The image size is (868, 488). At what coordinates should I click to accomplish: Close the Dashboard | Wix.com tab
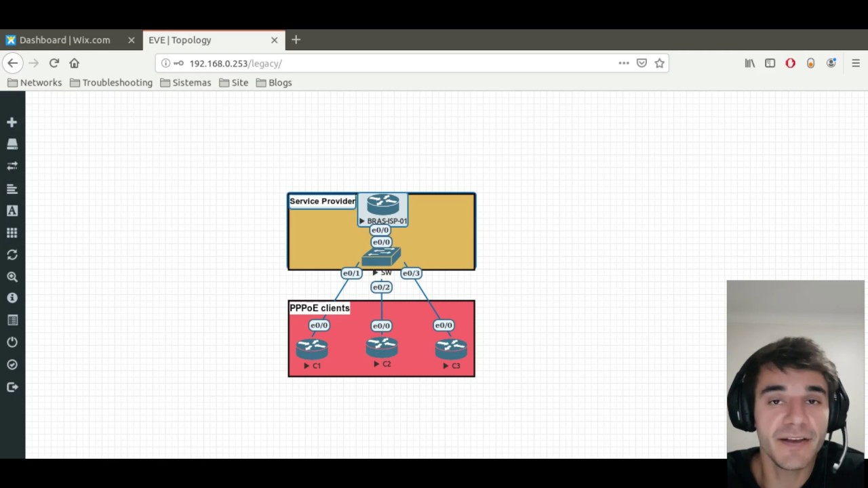(x=132, y=40)
